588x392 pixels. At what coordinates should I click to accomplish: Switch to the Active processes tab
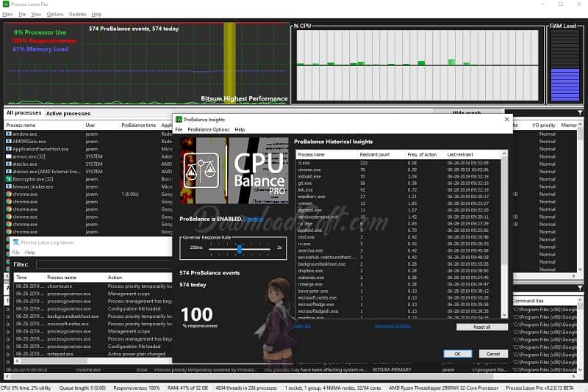point(68,113)
